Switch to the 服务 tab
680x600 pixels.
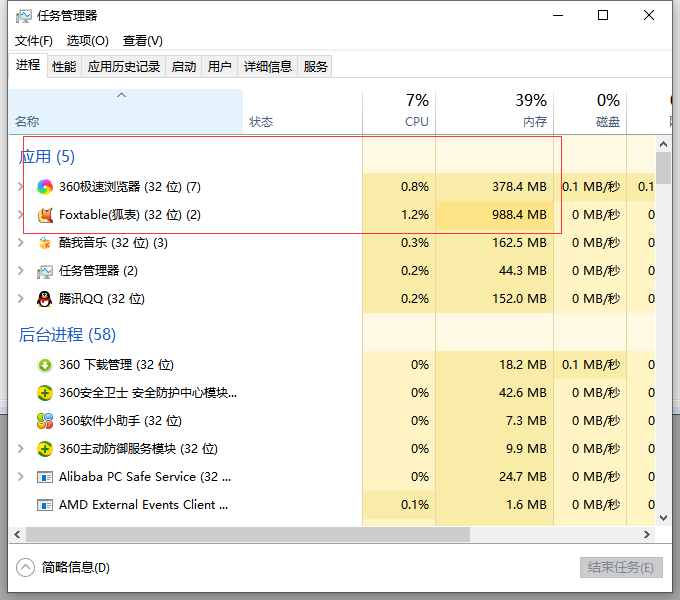[315, 67]
